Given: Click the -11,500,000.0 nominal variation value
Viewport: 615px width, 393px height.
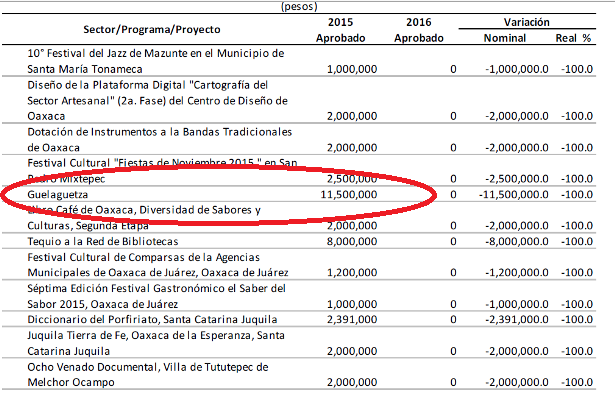Looking at the screenshot, I should [513, 195].
